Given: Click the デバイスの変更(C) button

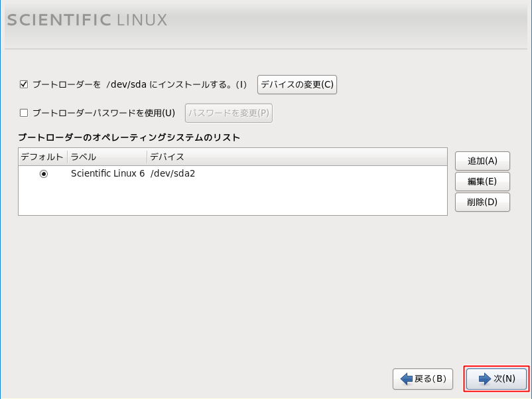Looking at the screenshot, I should [x=297, y=84].
